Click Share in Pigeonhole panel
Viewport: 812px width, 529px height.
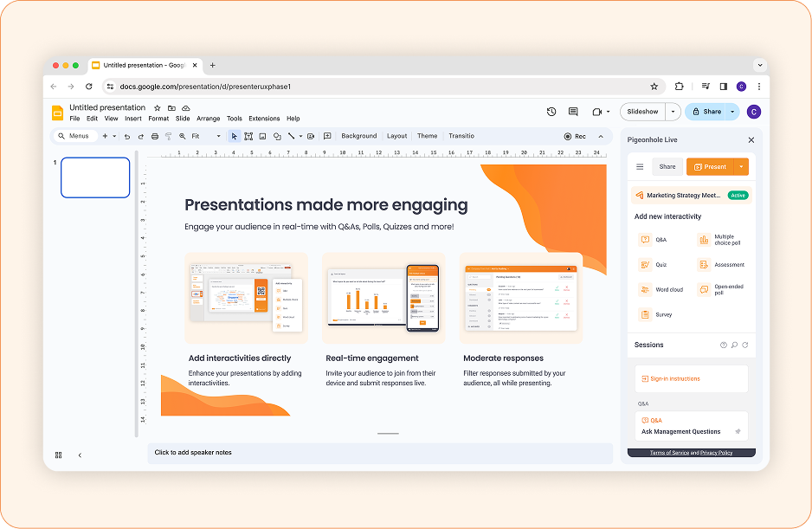(x=667, y=167)
